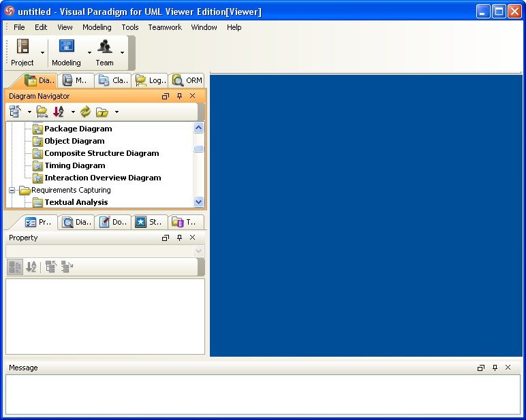This screenshot has width=526, height=420.
Task: Open the File menu
Action: [19, 27]
